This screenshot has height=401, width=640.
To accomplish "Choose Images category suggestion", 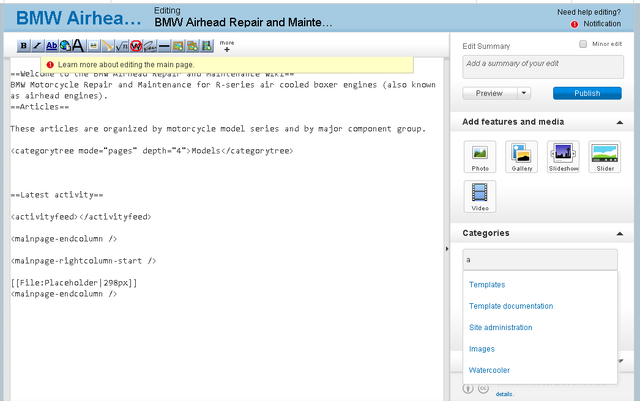I will click(482, 349).
